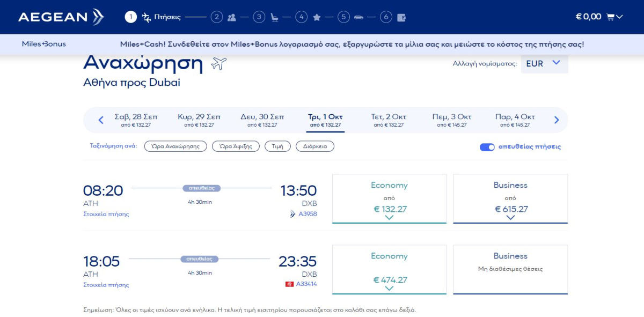Show later dates with the right arrow
The width and height of the screenshot is (644, 317).
(x=557, y=120)
